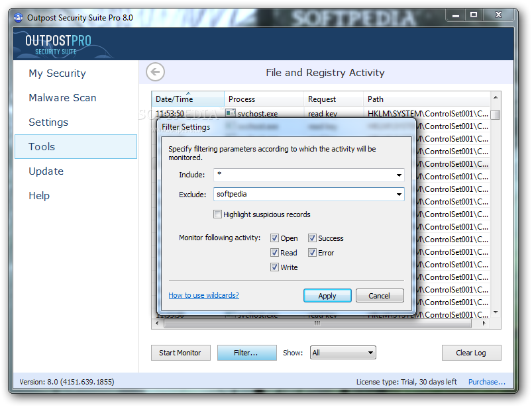Sort by Request column header
This screenshot has height=407, width=532.
click(x=333, y=99)
